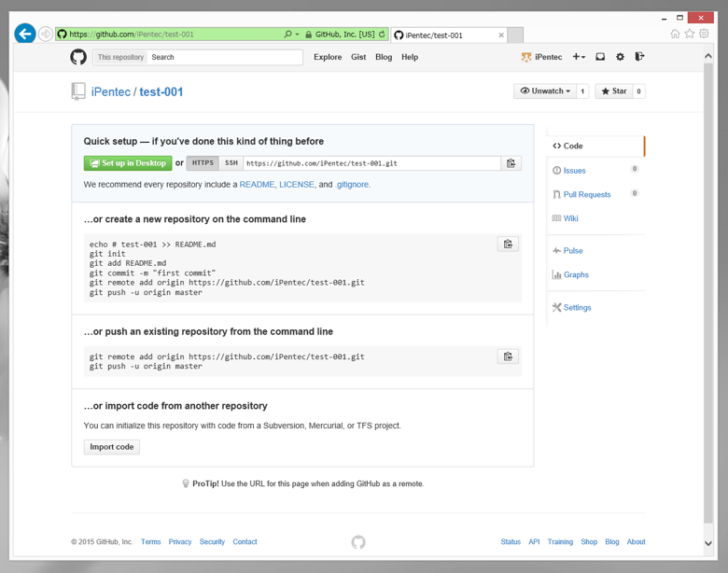
Task: Click the GitHub sign out icon
Action: 639,57
